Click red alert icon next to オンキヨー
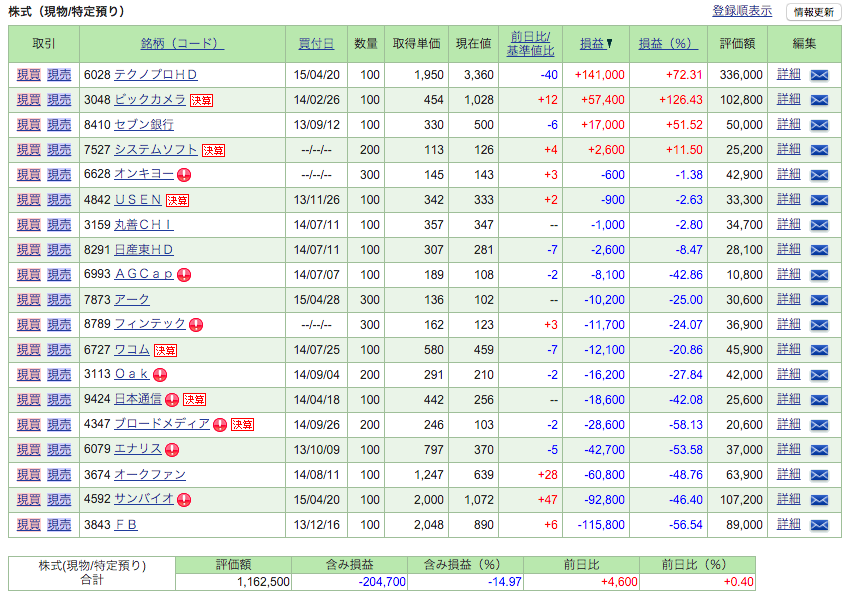The width and height of the screenshot is (851, 600). click(x=184, y=175)
